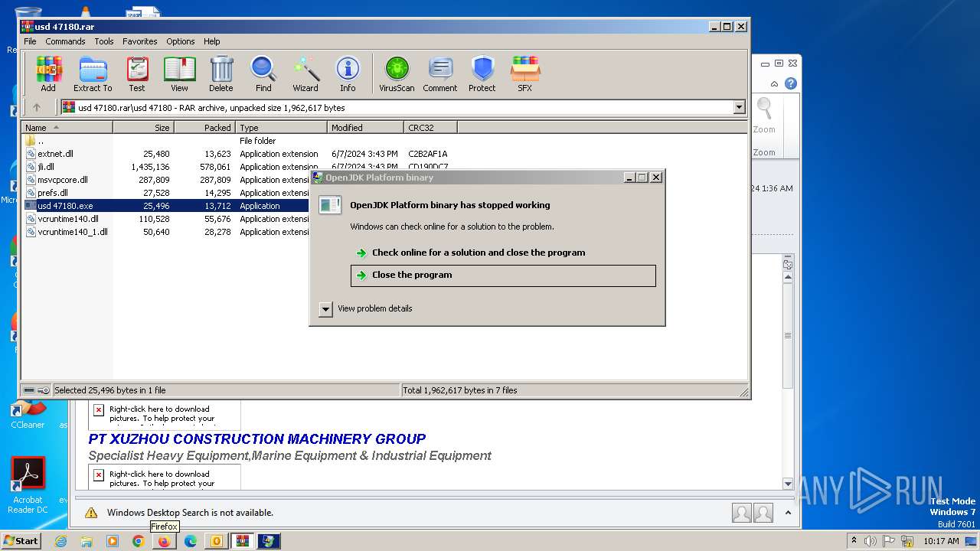980x551 pixels.
Task: Expand View problem details arrow
Action: coord(325,309)
